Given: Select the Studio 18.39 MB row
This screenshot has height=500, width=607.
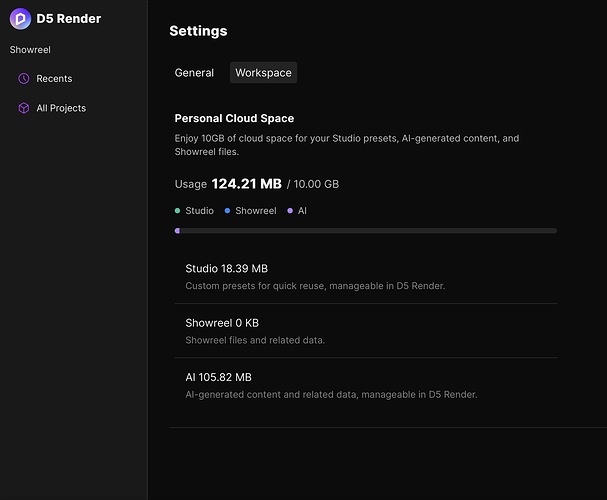Looking at the screenshot, I should [365, 277].
